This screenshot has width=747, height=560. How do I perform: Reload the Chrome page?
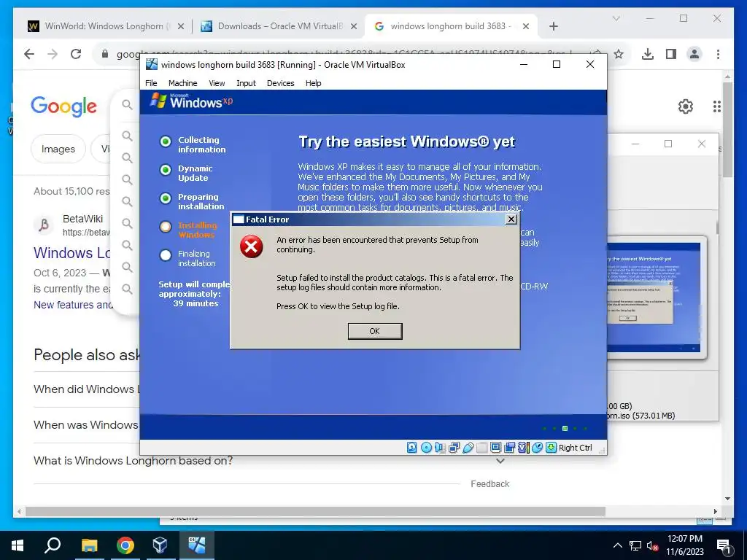click(76, 54)
